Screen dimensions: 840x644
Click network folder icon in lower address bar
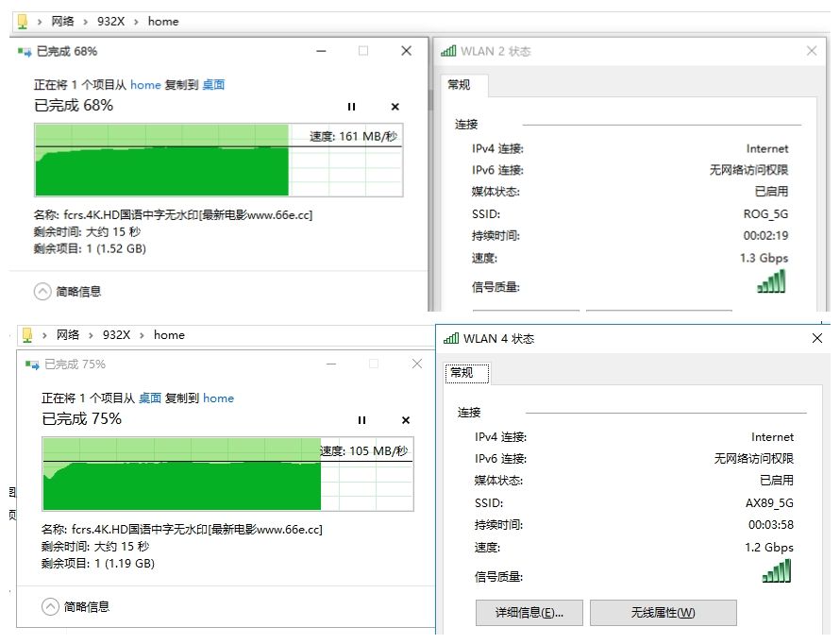pyautogui.click(x=27, y=335)
